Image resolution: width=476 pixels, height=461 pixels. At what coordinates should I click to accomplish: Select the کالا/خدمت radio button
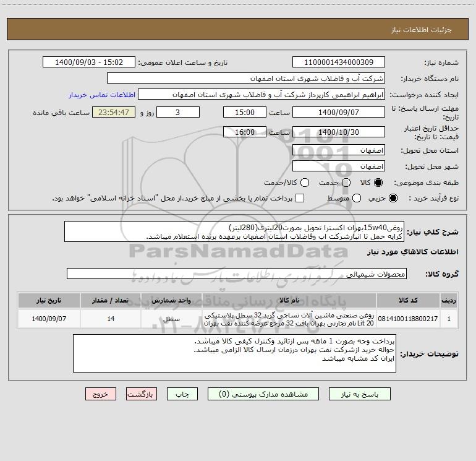coord(305,183)
